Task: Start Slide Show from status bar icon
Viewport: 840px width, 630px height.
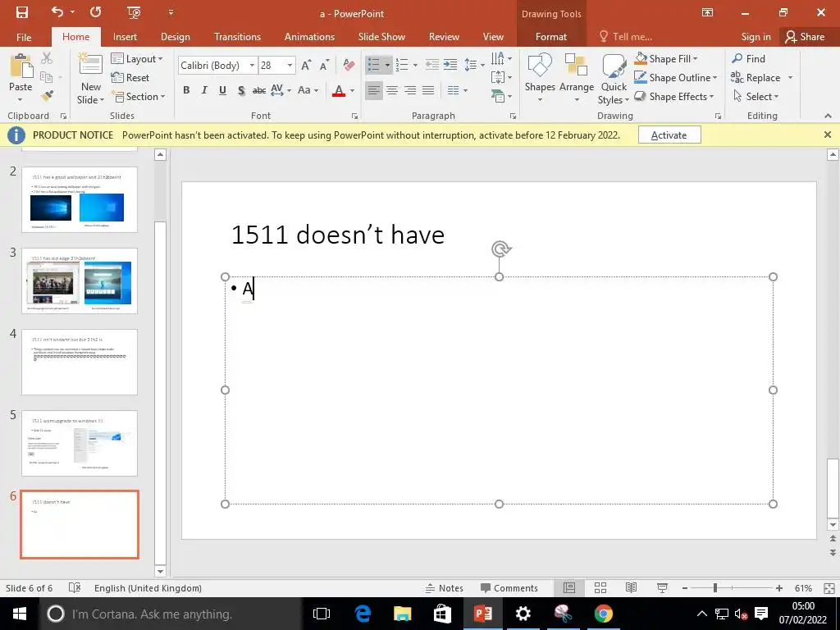Action: click(662, 587)
